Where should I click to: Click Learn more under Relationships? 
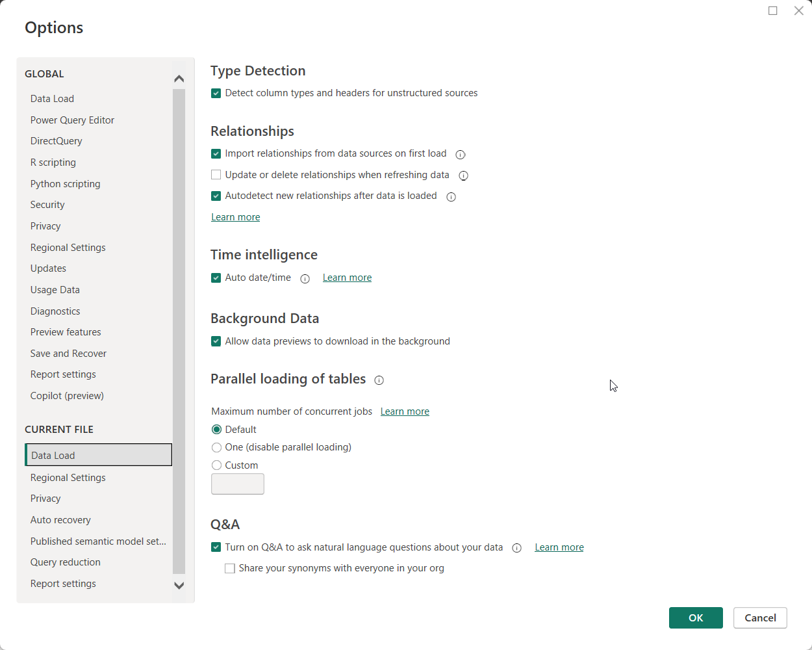pyautogui.click(x=236, y=217)
